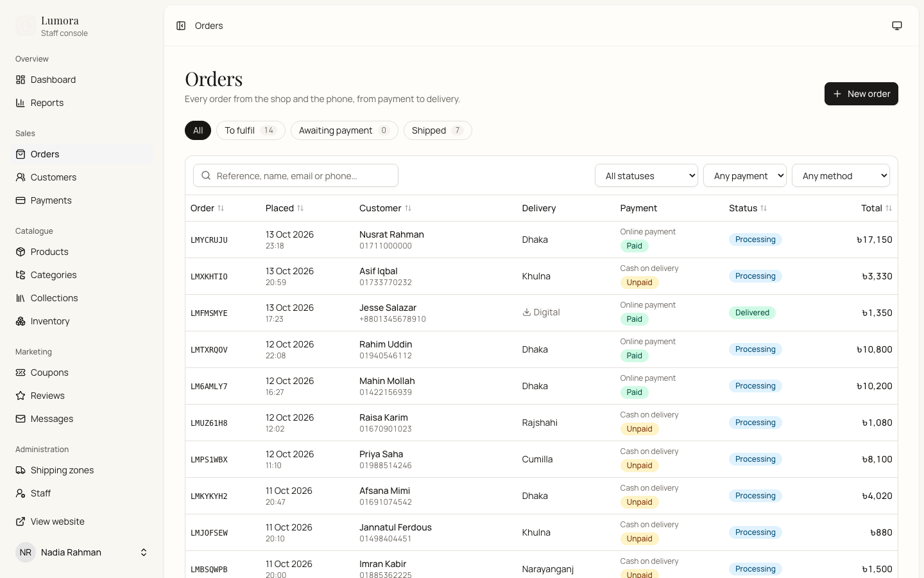Create a New order
This screenshot has width=924, height=578.
click(861, 94)
